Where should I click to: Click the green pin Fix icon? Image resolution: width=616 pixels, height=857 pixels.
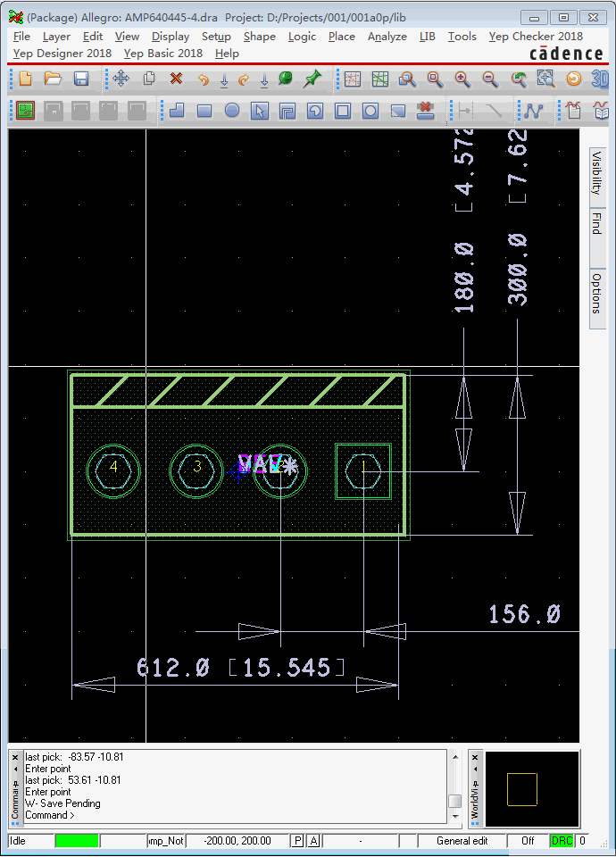point(286,79)
